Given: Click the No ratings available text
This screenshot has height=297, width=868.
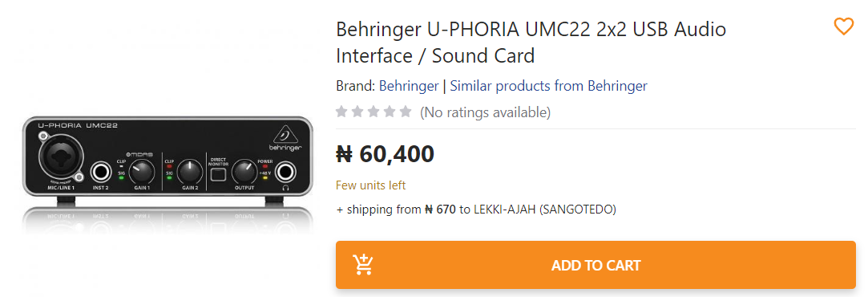Looking at the screenshot, I should tap(485, 112).
